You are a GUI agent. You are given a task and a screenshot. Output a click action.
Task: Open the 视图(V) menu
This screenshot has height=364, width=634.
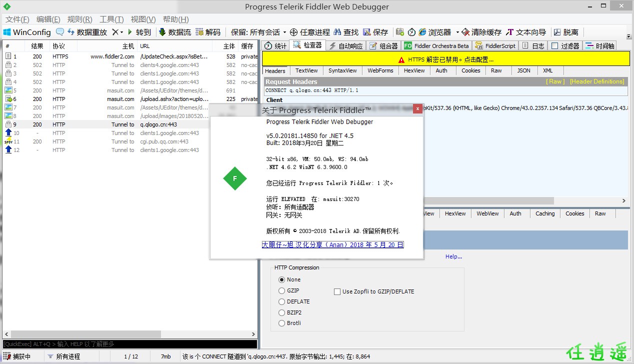pos(143,19)
